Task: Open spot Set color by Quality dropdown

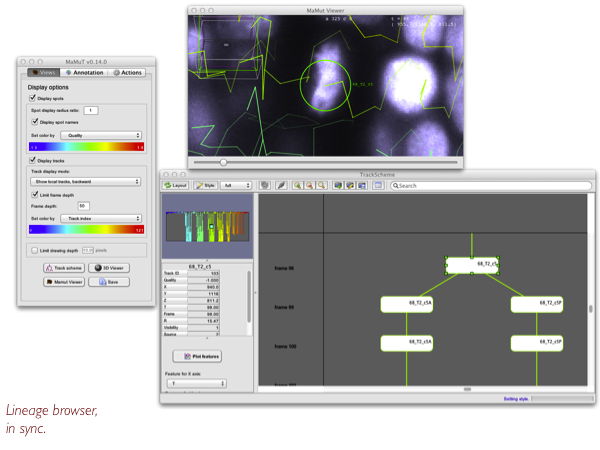Action: 100,134
